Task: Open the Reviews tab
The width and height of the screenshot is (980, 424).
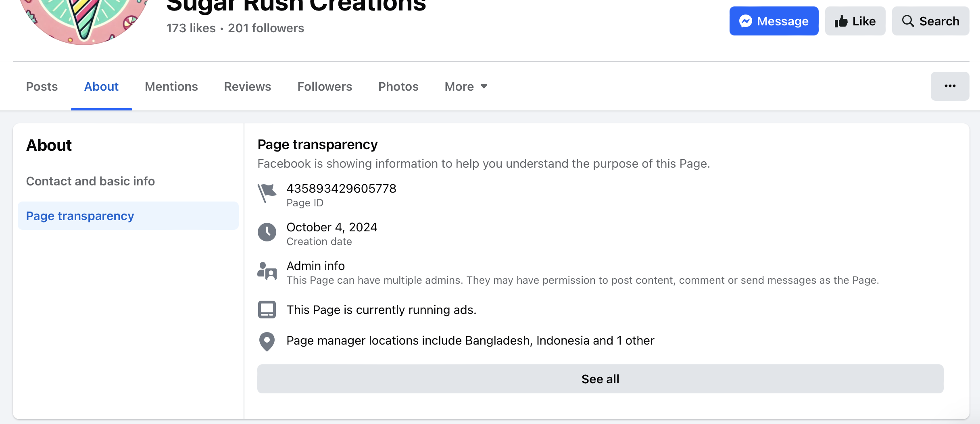Action: coord(248,86)
